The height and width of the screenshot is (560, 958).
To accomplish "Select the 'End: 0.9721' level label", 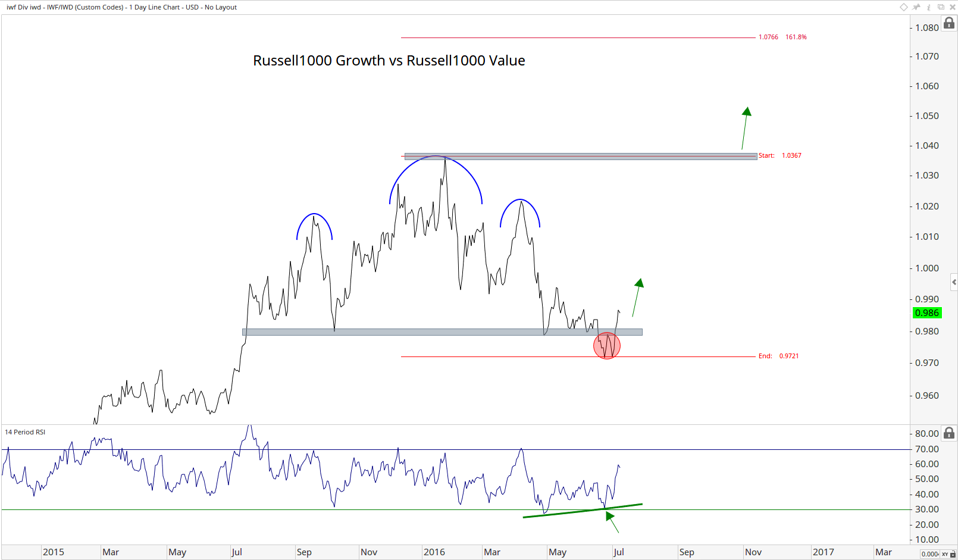I will point(778,356).
